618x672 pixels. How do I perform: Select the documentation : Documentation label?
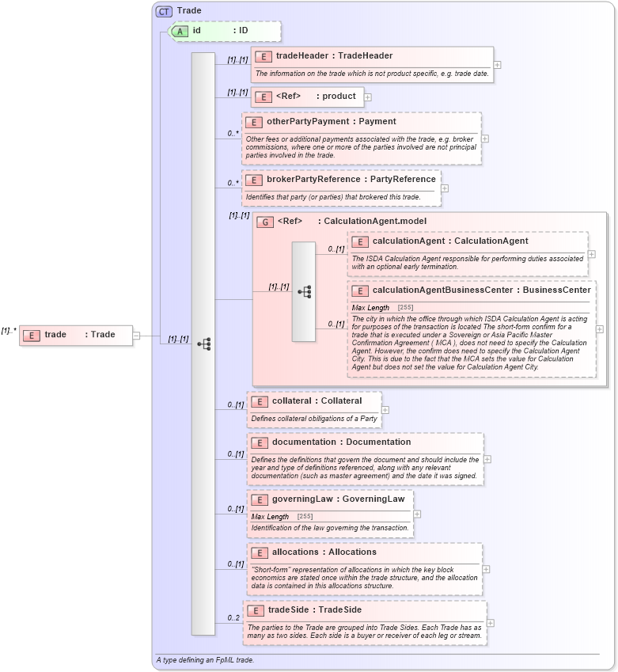(341, 442)
